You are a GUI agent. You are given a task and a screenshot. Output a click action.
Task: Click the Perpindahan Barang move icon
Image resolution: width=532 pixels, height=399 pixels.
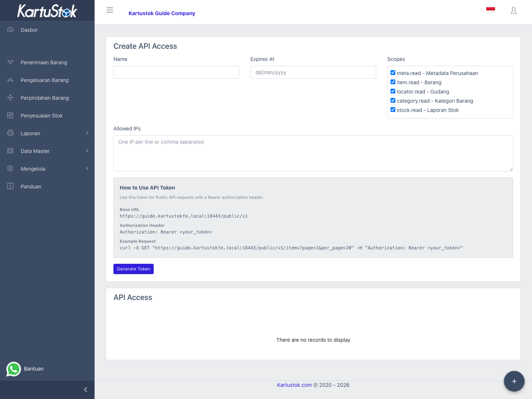10,98
